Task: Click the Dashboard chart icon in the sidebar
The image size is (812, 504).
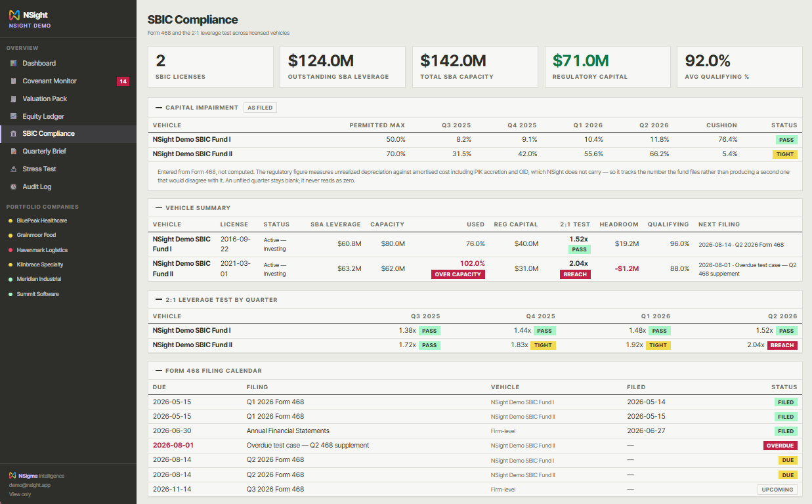Action: (14, 64)
